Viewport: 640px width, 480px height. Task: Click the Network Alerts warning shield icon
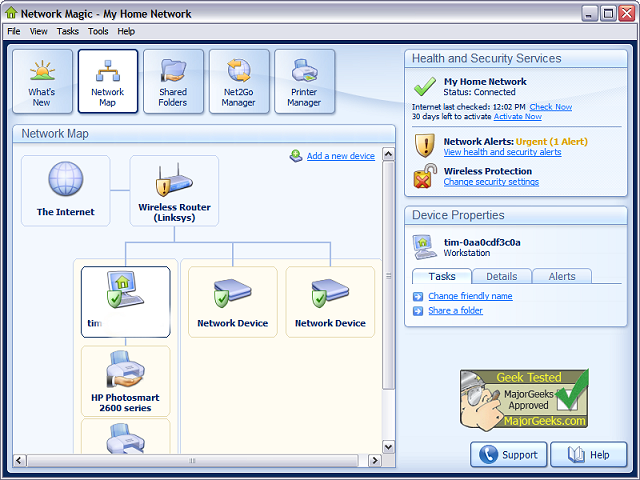point(424,145)
